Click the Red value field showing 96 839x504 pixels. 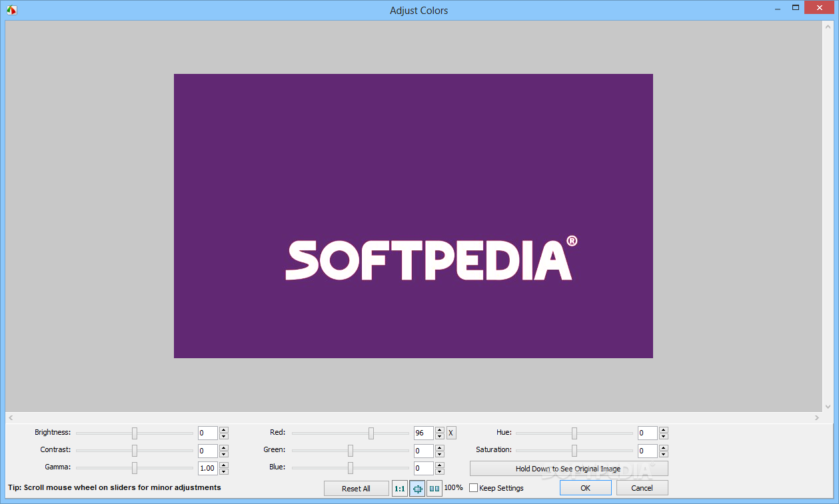pos(424,433)
